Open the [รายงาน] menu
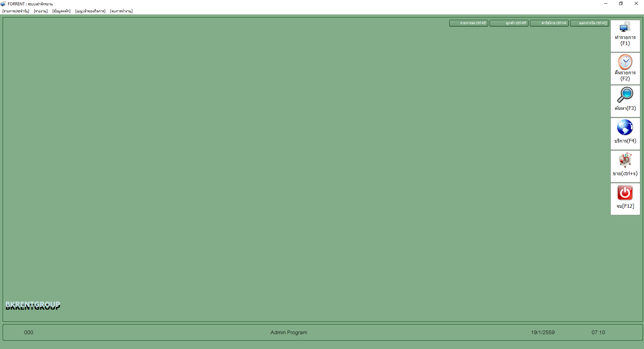 click(x=41, y=11)
